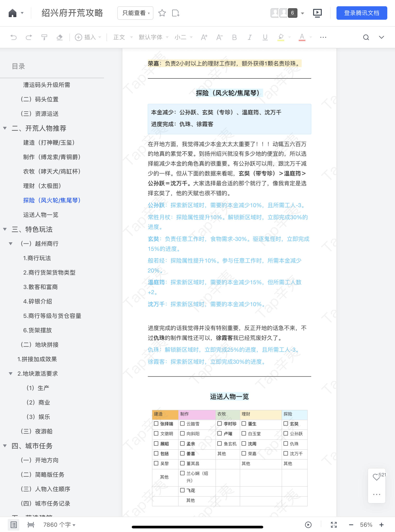
Task: Check the 云踏雪 checkbox
Action: pos(182,423)
